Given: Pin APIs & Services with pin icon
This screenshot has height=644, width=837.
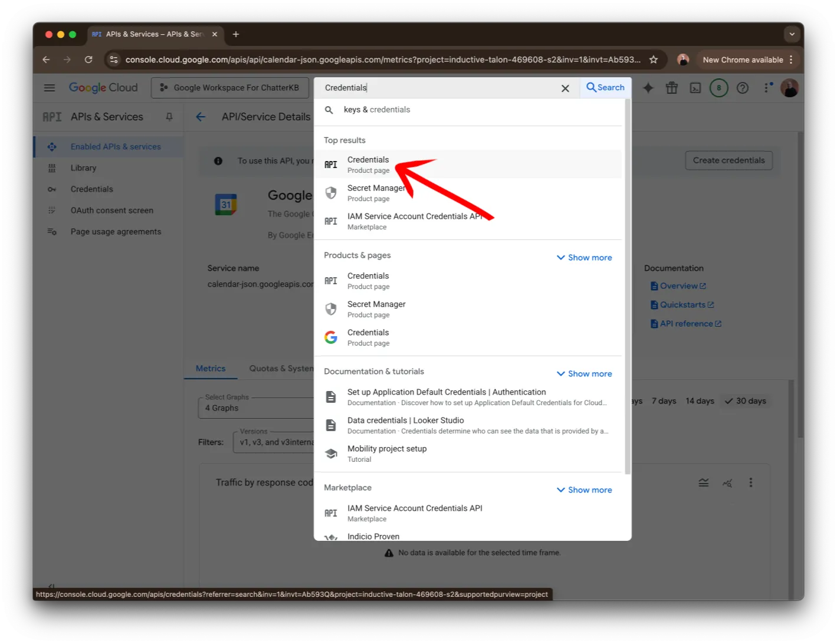Looking at the screenshot, I should [169, 117].
